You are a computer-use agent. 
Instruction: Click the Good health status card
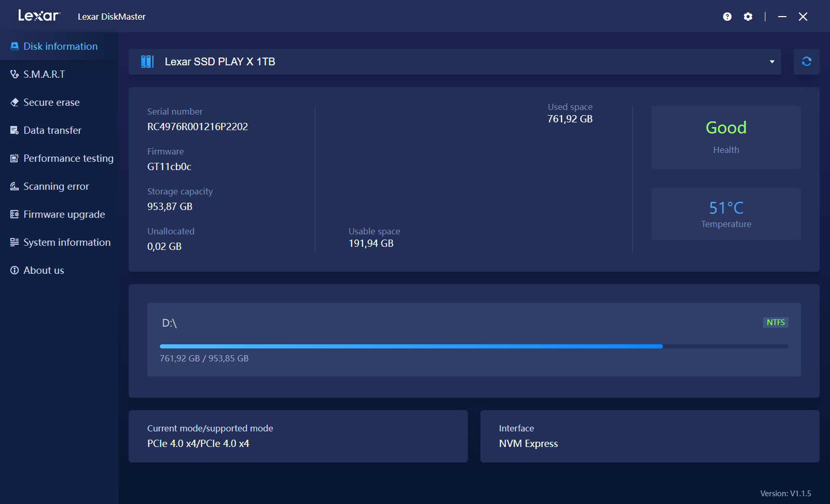tap(726, 137)
